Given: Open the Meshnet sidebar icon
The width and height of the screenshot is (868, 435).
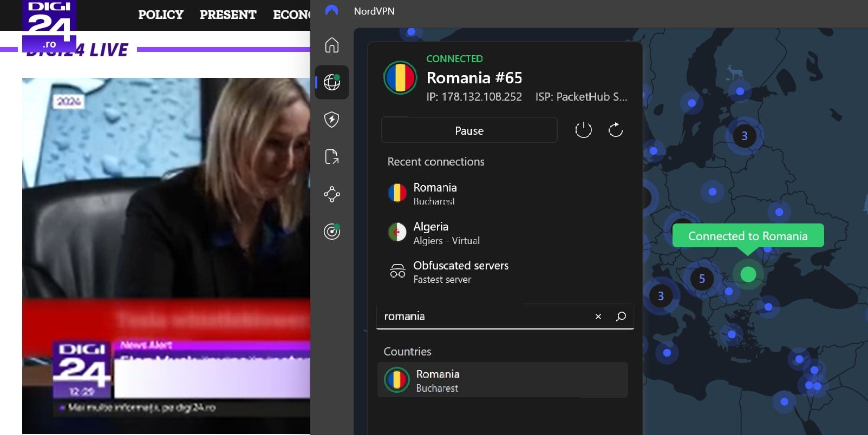Looking at the screenshot, I should tap(332, 194).
